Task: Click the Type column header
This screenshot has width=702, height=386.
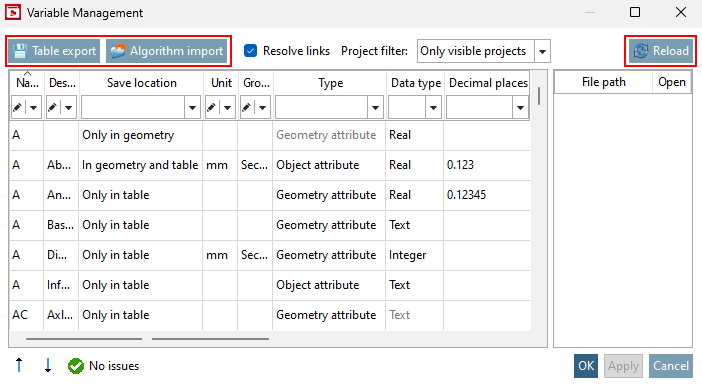Action: (x=330, y=83)
